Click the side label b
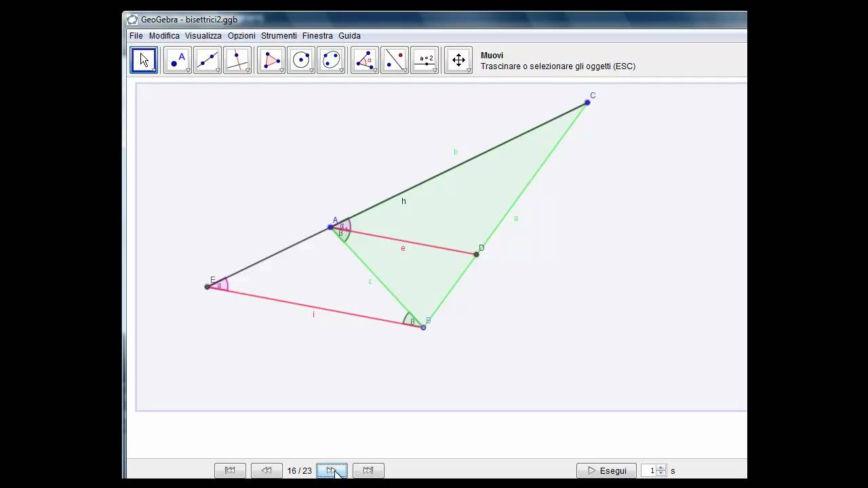 (x=456, y=152)
